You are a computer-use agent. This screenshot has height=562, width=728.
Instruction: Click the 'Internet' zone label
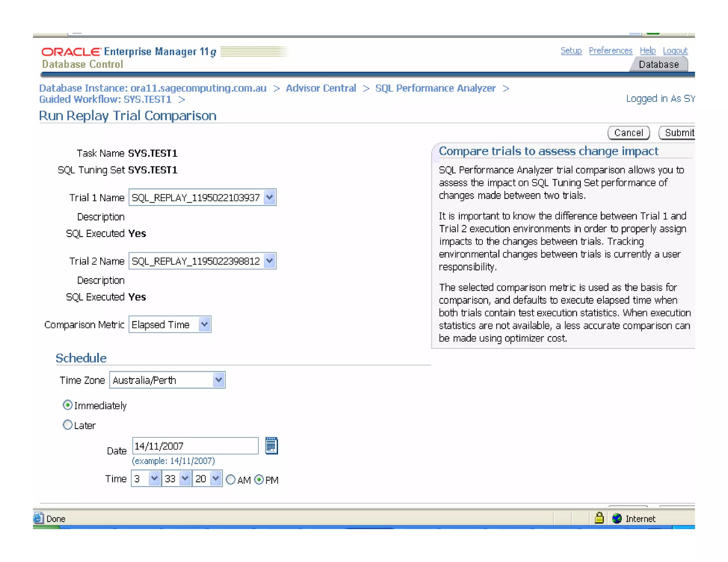(x=640, y=518)
